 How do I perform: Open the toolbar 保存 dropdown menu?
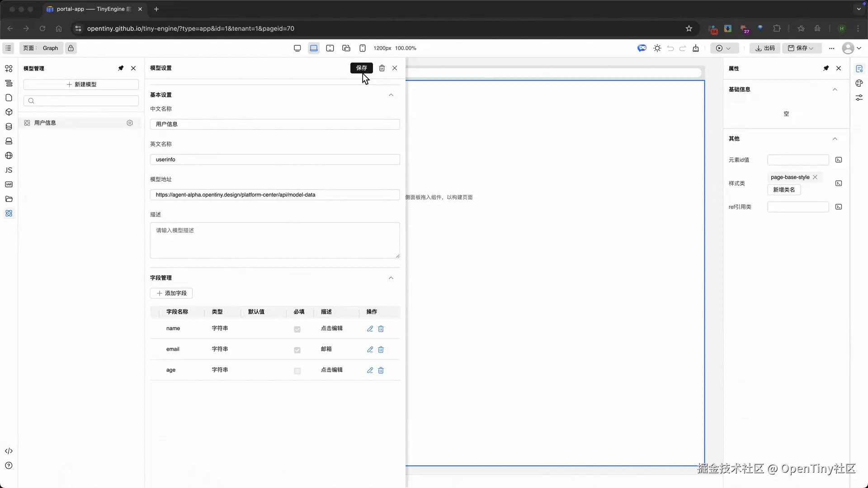pos(811,48)
